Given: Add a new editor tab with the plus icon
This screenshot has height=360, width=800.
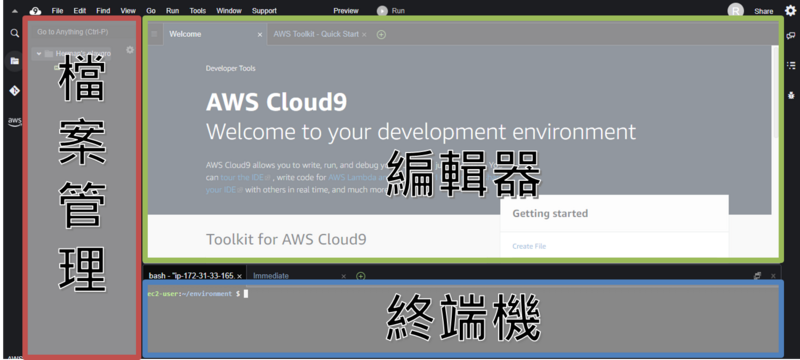Looking at the screenshot, I should pos(381,35).
